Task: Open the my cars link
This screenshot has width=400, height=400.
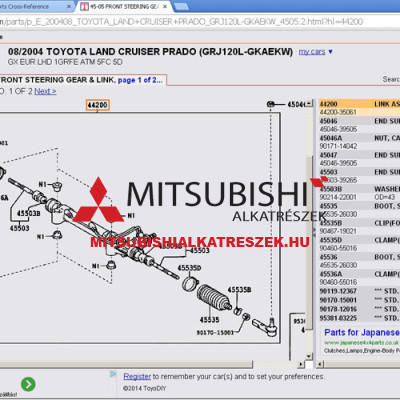Action: [312, 52]
